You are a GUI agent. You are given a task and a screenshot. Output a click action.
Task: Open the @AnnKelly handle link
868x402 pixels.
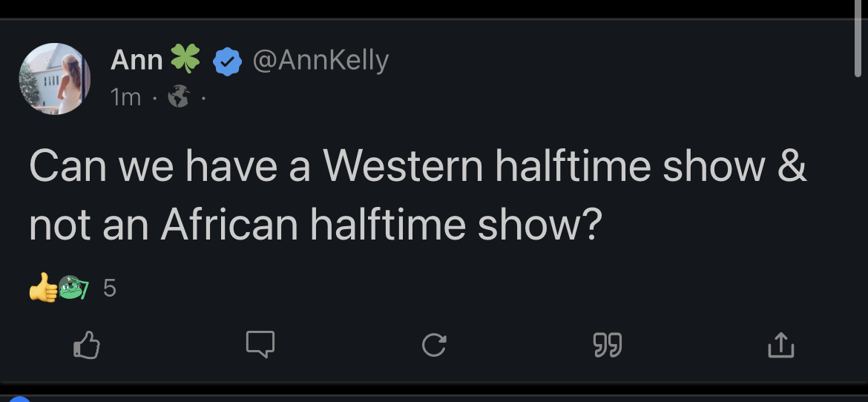[x=320, y=60]
